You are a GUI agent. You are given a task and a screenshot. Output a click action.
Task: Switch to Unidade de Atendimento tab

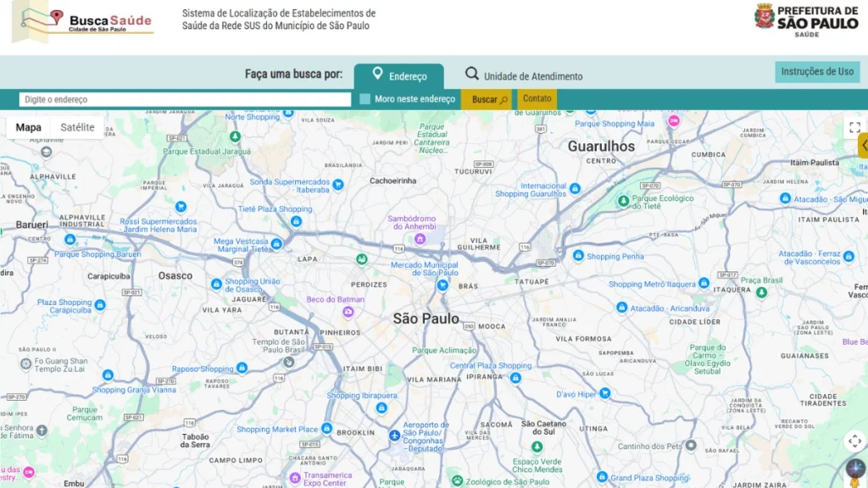524,76
